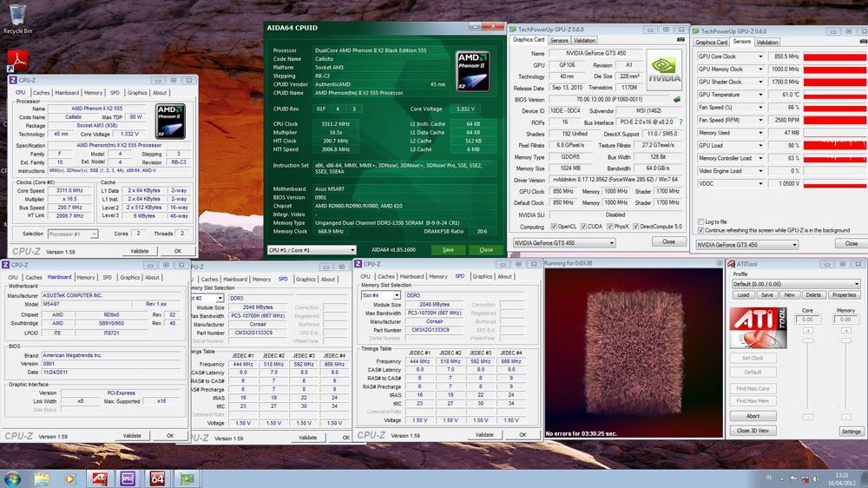Open the Processor #1 selection dropdown in CPU-Z

73,234
